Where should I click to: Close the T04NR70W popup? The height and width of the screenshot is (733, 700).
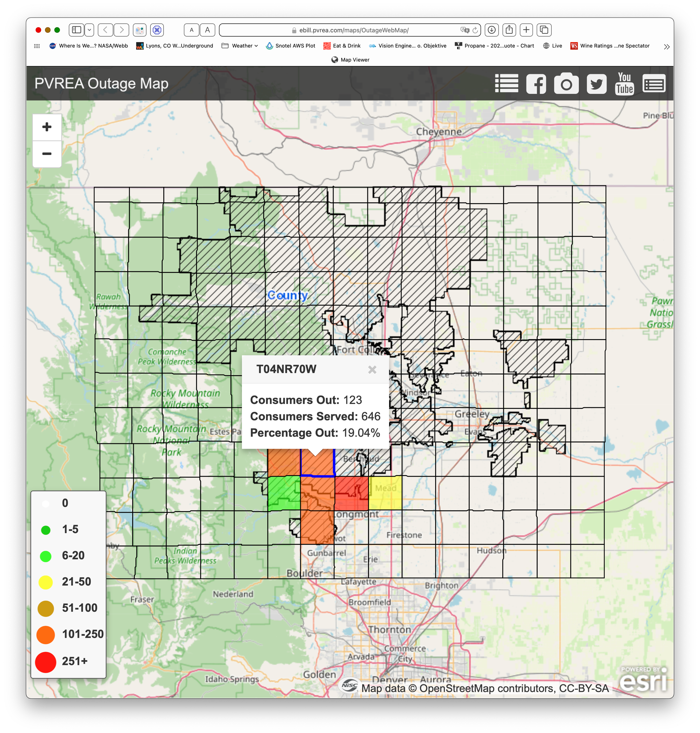pyautogui.click(x=372, y=370)
